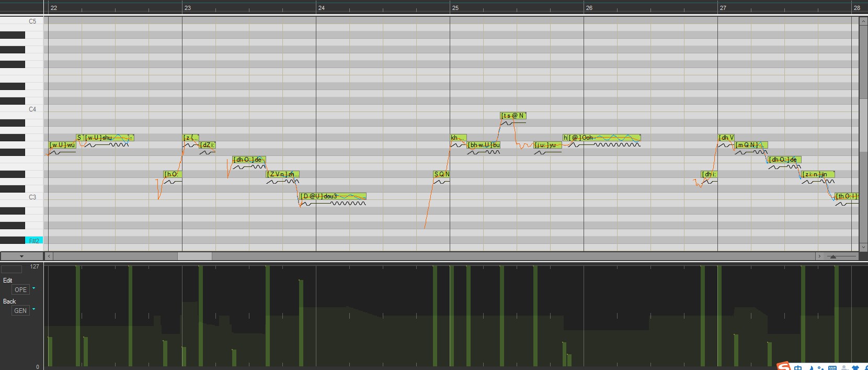
Task: Jump to measure 26 on the ruler
Action: tap(589, 8)
